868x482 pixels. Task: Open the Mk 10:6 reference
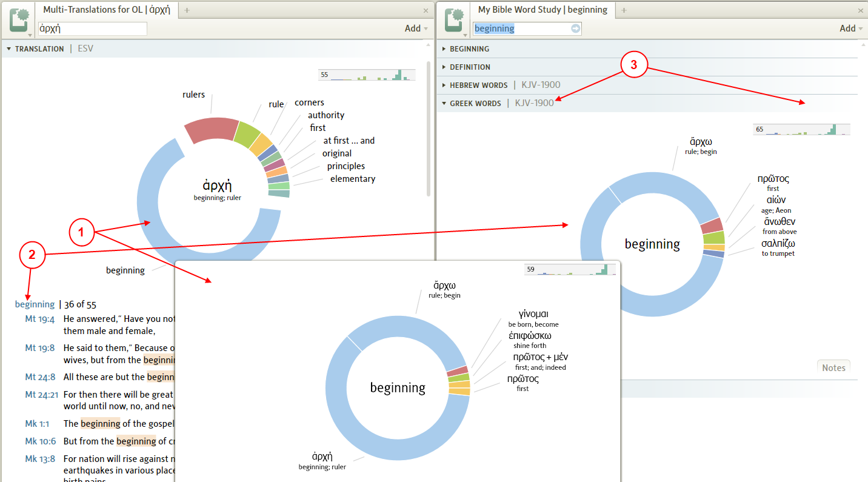[x=39, y=441]
